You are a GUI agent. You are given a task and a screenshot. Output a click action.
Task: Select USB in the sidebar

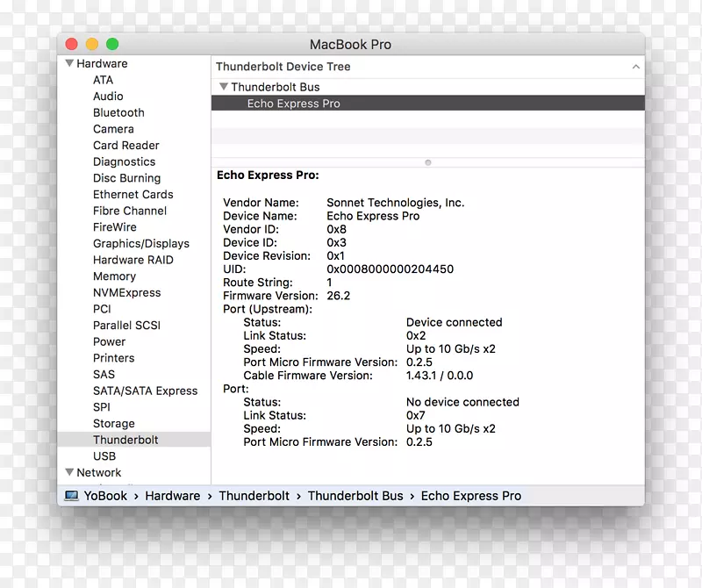tap(104, 455)
